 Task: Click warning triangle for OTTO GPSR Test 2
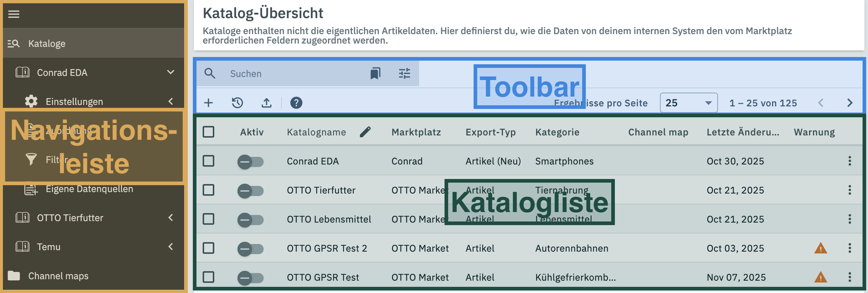821,248
